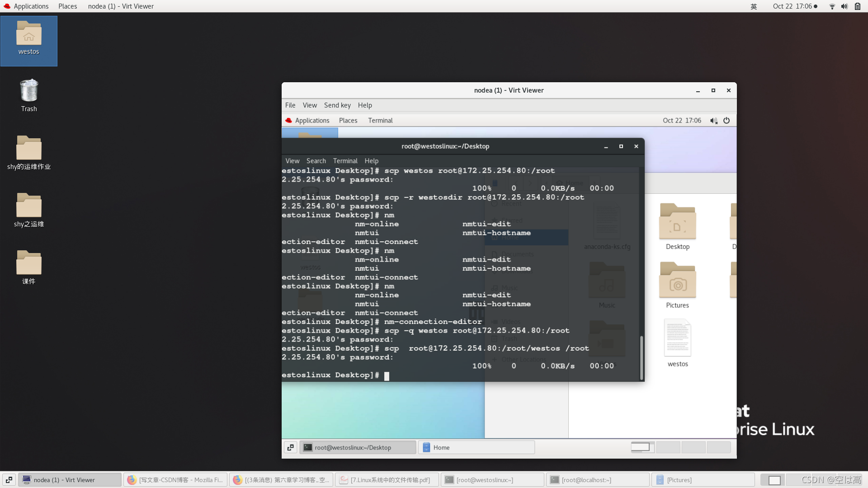
Task: Open the shy之运维 desktop folder
Action: 29,211
